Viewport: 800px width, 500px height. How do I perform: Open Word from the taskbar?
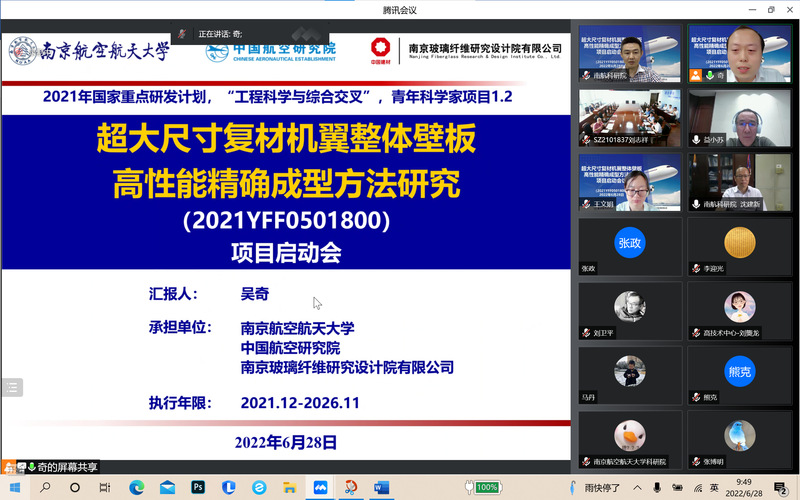coord(381,487)
